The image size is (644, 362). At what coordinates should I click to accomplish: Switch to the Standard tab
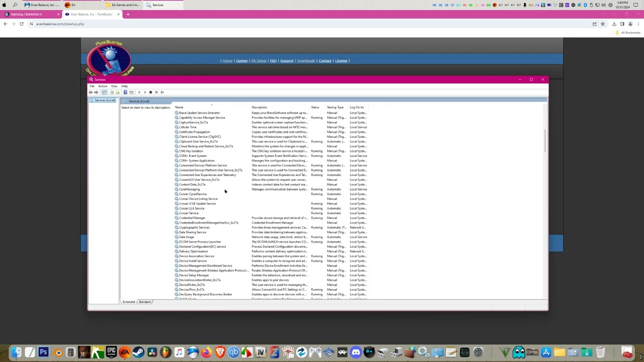(x=145, y=302)
